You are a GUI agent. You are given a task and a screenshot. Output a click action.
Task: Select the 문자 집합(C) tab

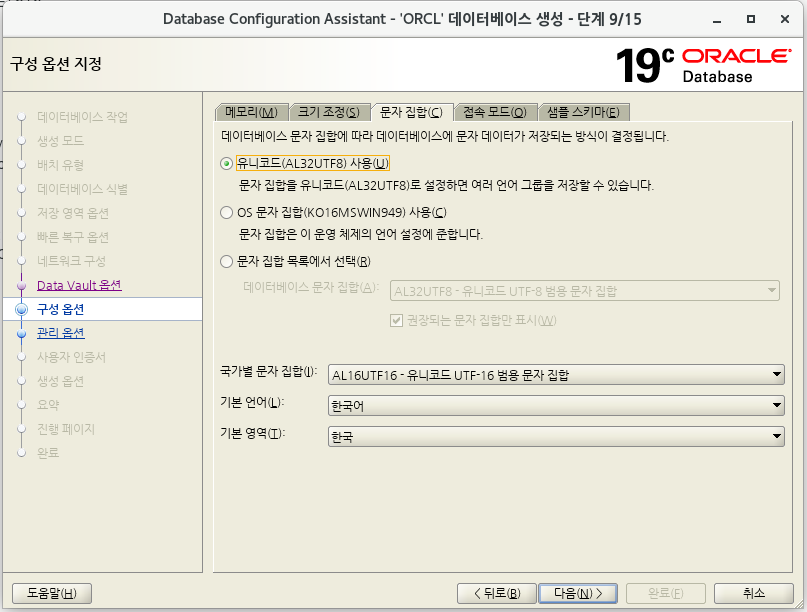pos(411,112)
